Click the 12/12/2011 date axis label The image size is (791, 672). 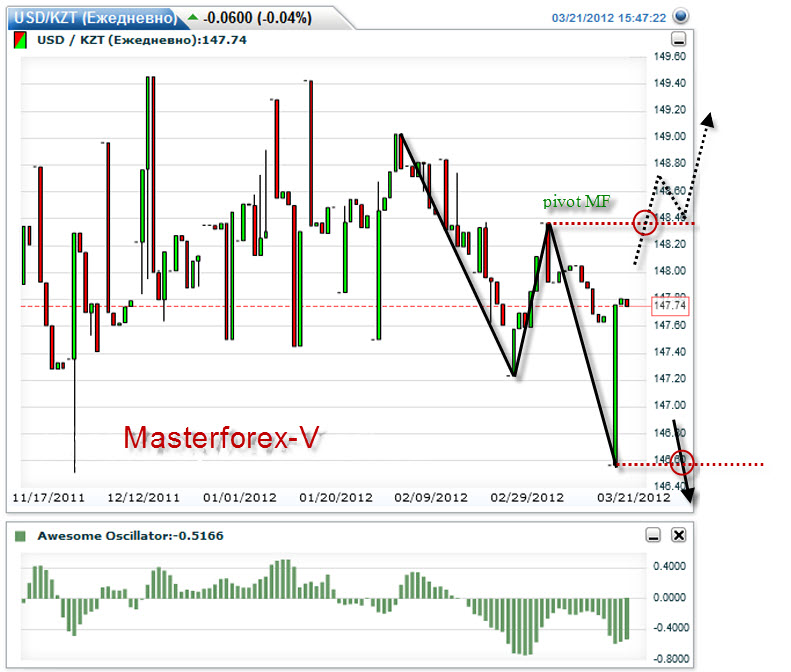(143, 498)
